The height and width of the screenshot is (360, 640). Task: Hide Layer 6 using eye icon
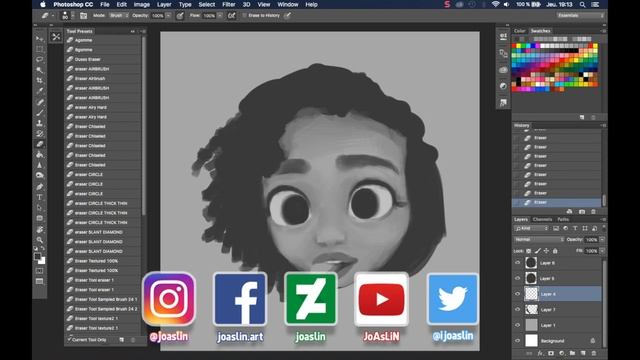pyautogui.click(x=518, y=263)
